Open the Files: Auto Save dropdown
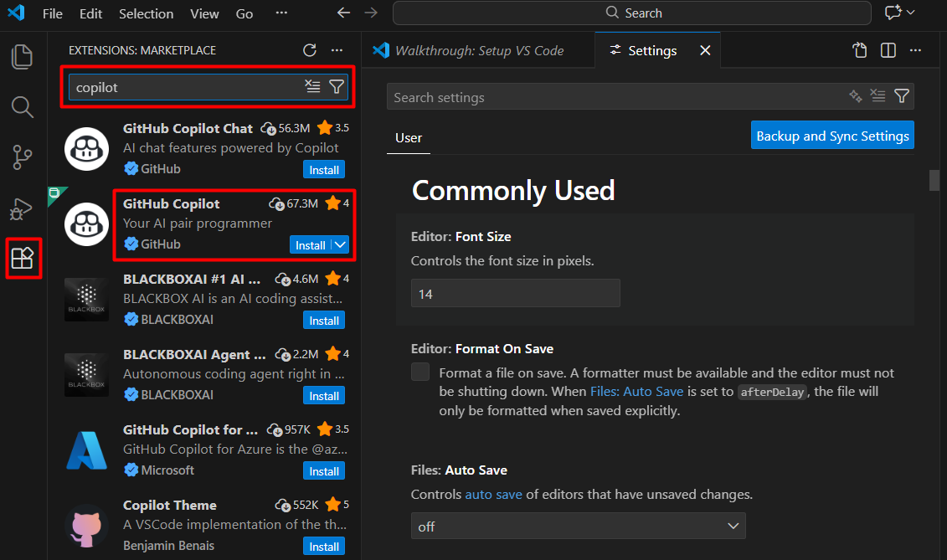Image resolution: width=947 pixels, height=560 pixels. tap(578, 526)
